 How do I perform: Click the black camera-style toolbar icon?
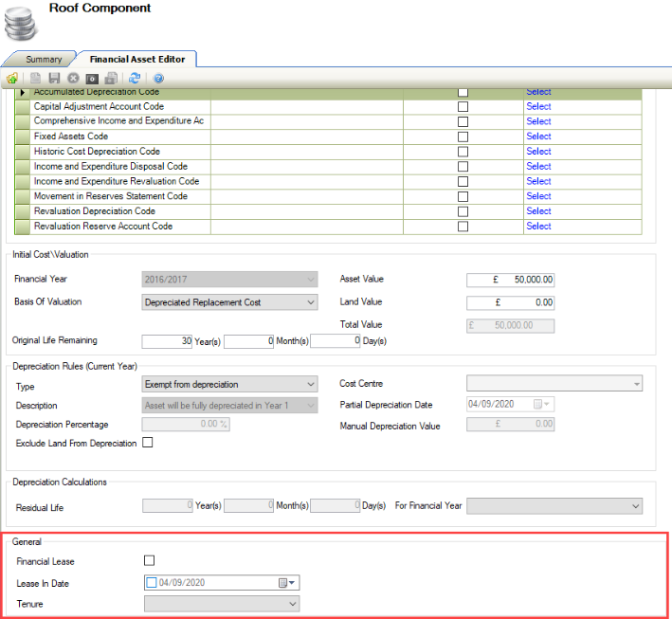coord(92,78)
